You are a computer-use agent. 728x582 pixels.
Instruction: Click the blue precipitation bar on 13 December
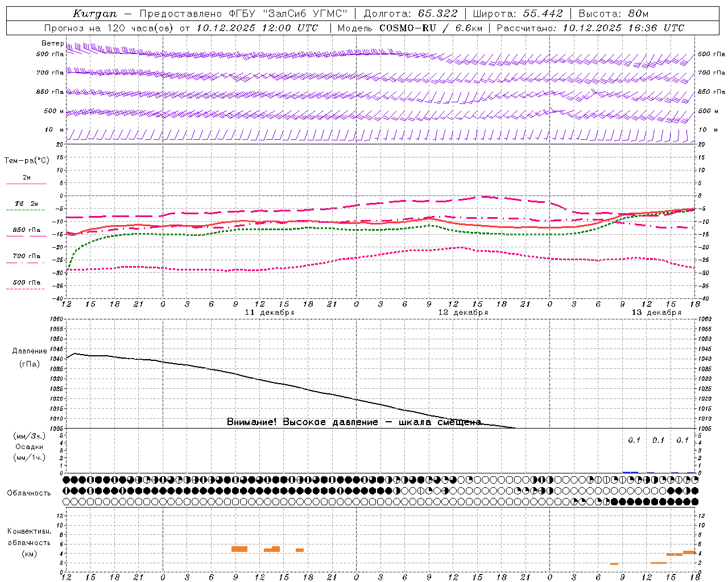coord(630,472)
